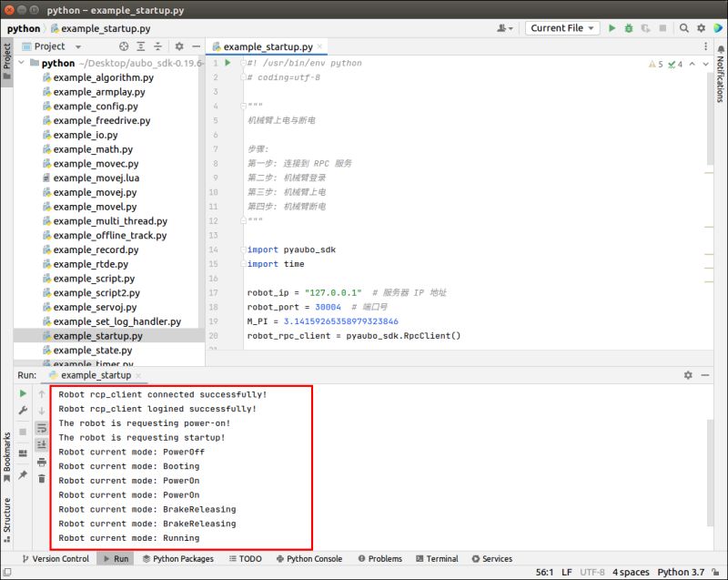This screenshot has width=728, height=580.
Task: Pin the Run tab
Action: [x=22, y=474]
